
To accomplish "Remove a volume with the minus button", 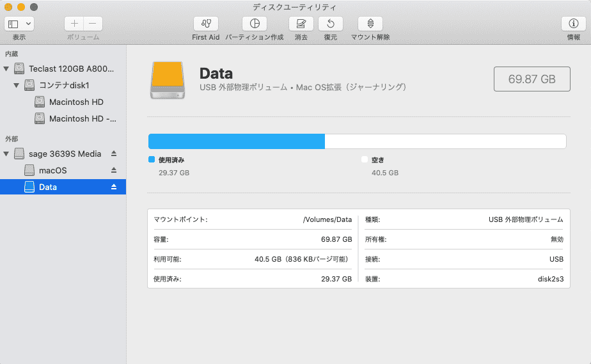I will (x=93, y=24).
